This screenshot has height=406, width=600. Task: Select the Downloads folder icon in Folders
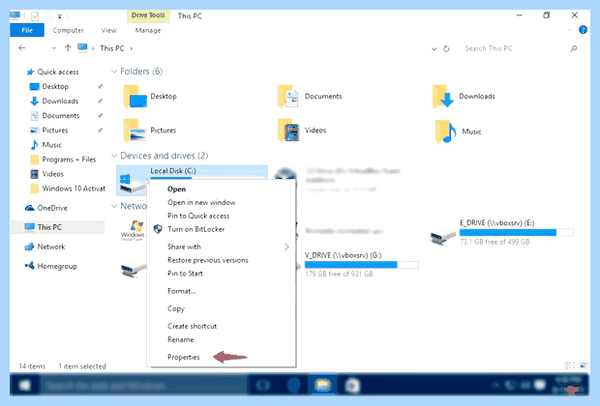point(443,96)
